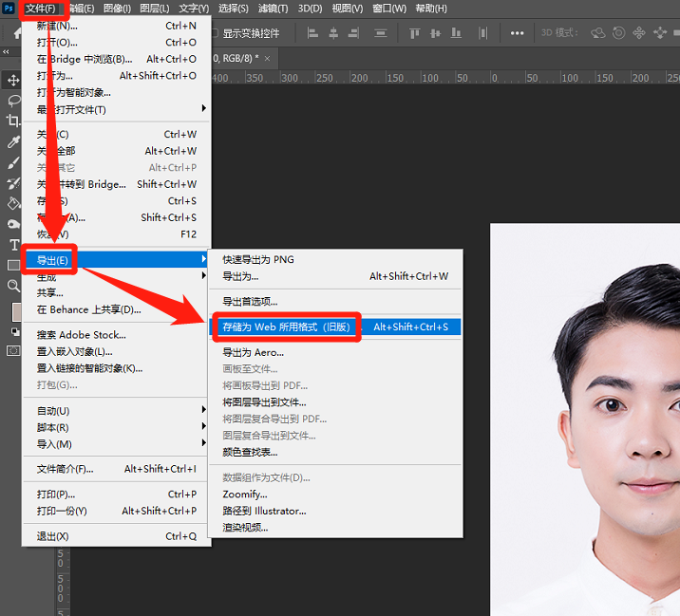This screenshot has width=680, height=616.
Task: Toggle 显示变换控件 checkbox
Action: point(215,33)
